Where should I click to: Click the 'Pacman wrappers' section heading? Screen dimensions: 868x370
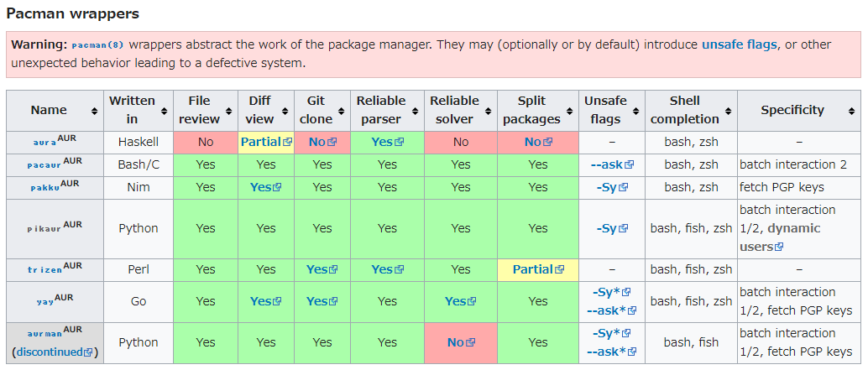pos(72,13)
